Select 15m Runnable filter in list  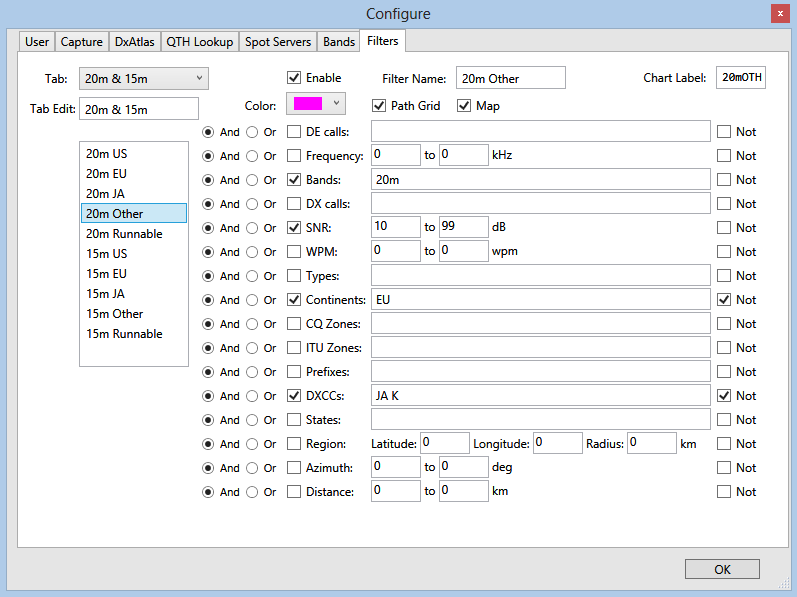134,334
